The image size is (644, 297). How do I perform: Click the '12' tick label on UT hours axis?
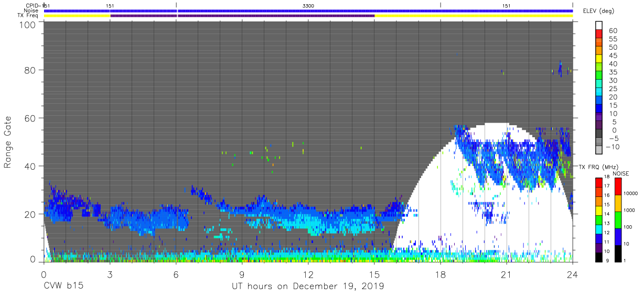click(x=308, y=274)
